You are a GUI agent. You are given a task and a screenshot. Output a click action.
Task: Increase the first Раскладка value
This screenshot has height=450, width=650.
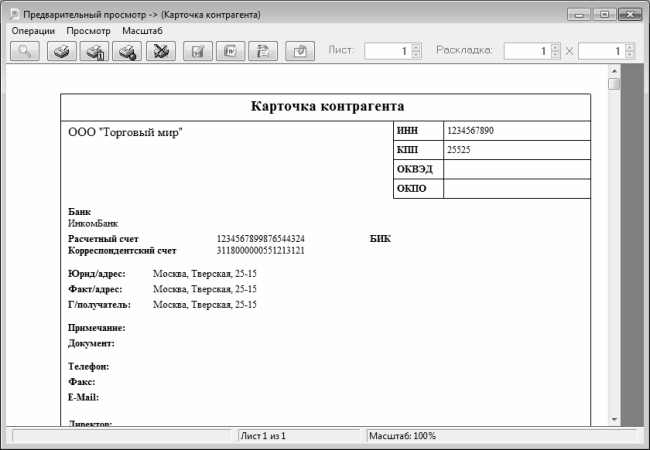pos(555,46)
